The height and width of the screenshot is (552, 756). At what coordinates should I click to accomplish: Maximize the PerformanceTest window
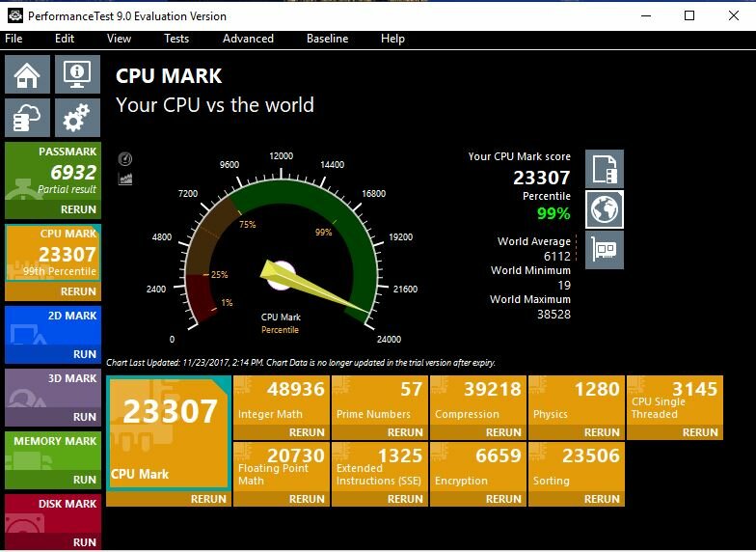[x=689, y=15]
